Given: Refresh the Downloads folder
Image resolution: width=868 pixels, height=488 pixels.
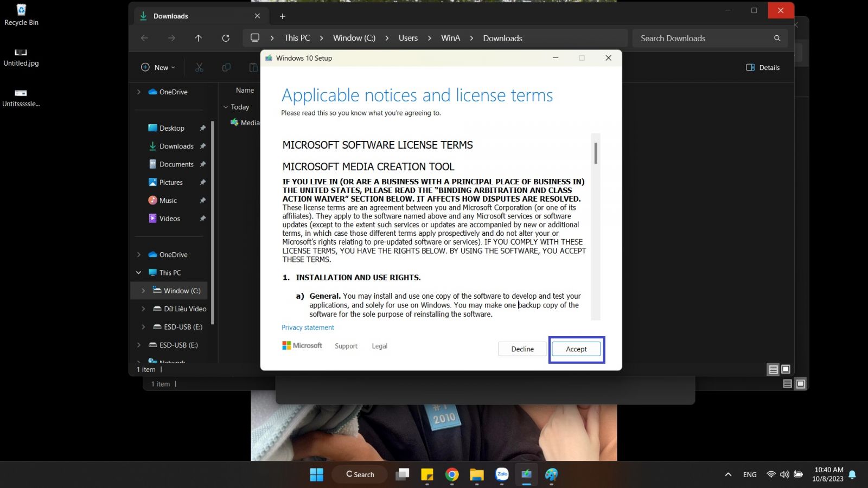Looking at the screenshot, I should [x=226, y=38].
